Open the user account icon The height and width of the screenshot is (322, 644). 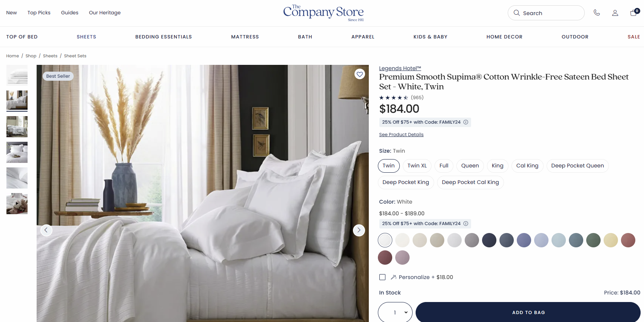click(615, 13)
